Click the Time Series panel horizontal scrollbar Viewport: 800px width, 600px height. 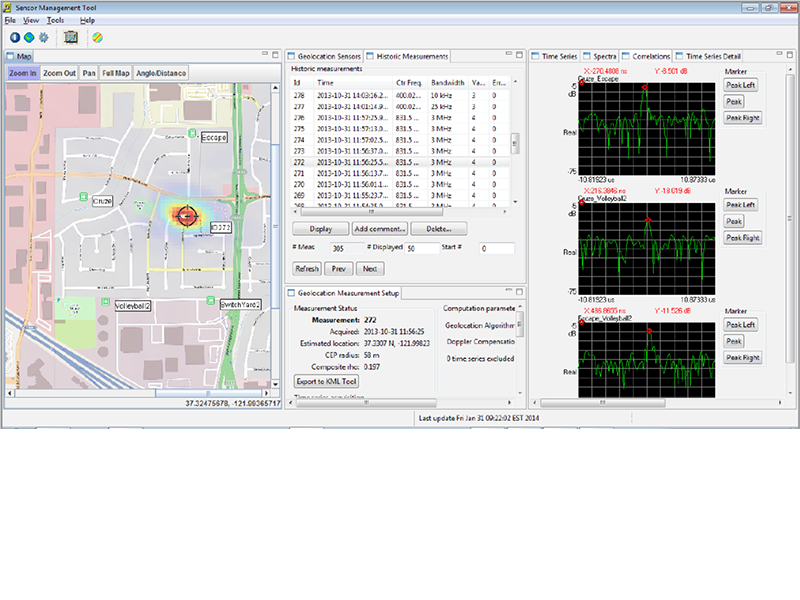coord(603,403)
